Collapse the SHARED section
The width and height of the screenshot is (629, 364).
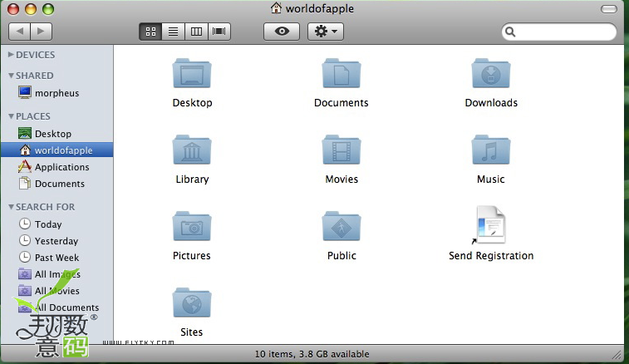(x=11, y=76)
